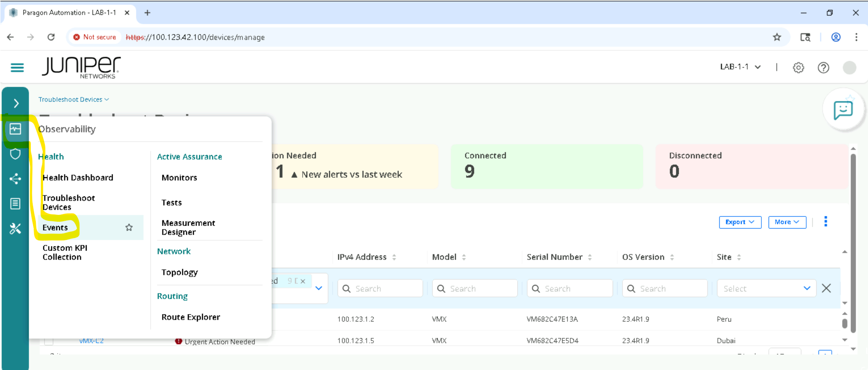Viewport: 868px width, 370px height.
Task: Select Topology under Network
Action: (x=180, y=272)
